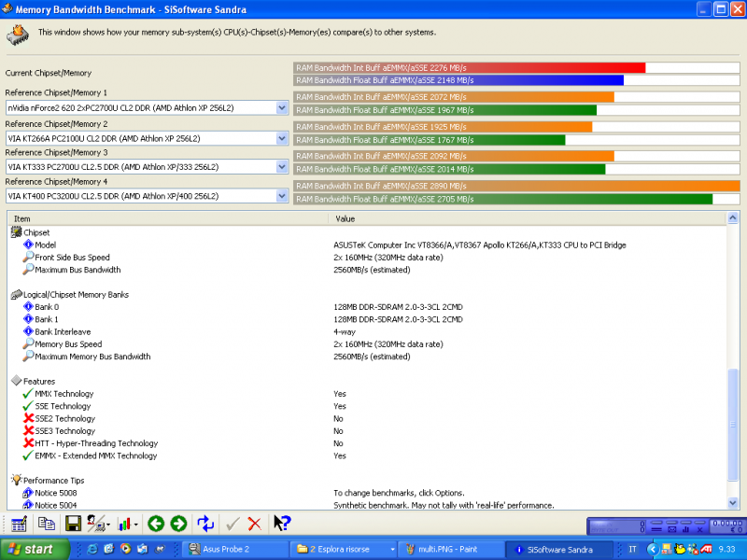Click the Windows Start button
The width and height of the screenshot is (747, 560).
[35, 549]
